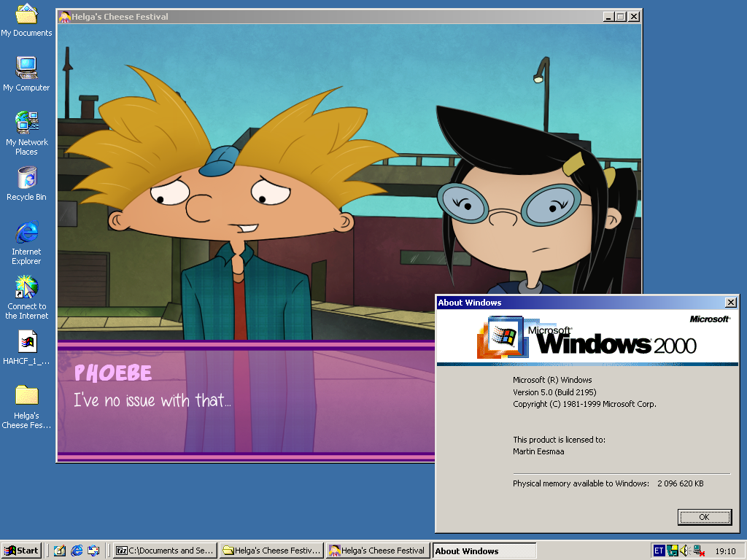This screenshot has width=747, height=560.
Task: Click the green tray icon beside ET
Action: (672, 551)
